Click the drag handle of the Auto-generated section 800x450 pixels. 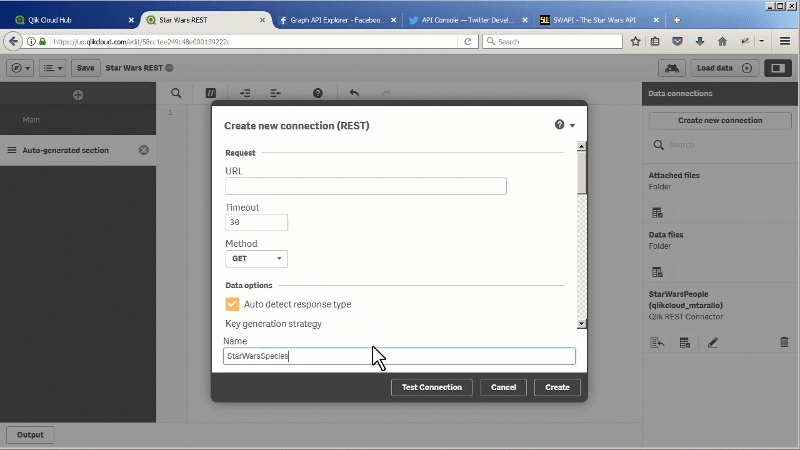[12, 150]
